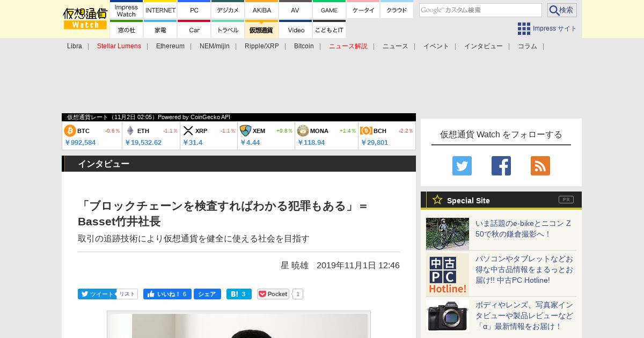Image resolution: width=644 pixels, height=338 pixels.
Task: Go to the Ethereum topic link
Action: coord(170,46)
